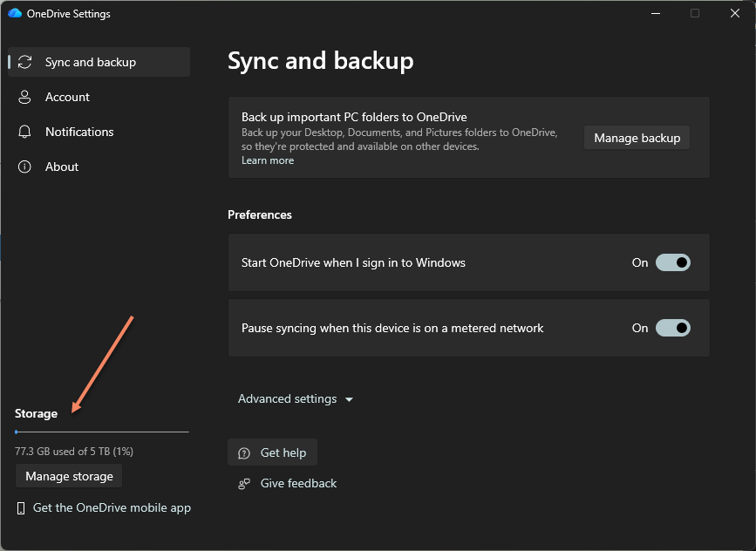Click Get the OneDrive mobile app text
This screenshot has height=551, width=756.
point(112,507)
